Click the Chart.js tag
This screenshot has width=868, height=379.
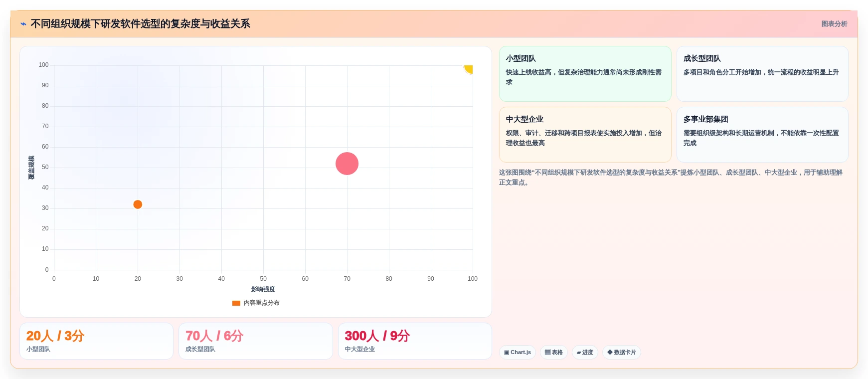coord(518,352)
